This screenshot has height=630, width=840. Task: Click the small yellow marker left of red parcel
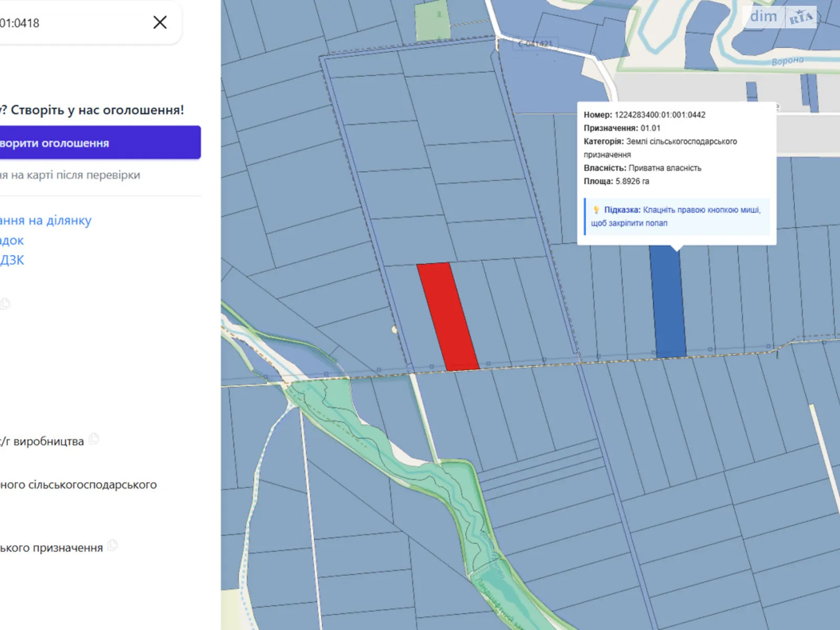point(394,330)
